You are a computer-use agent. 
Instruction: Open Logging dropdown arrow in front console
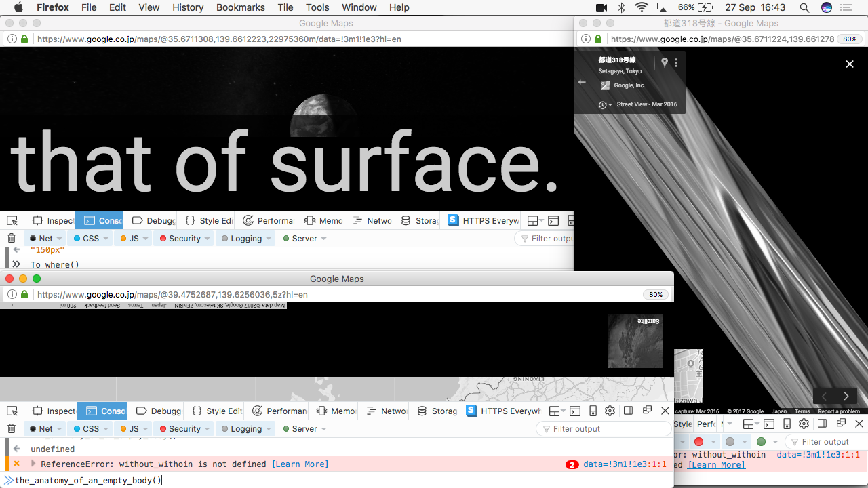click(269, 429)
